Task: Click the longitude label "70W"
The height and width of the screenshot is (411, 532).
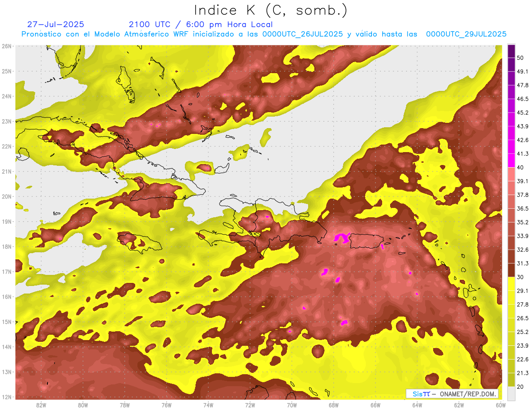Action: 292,405
